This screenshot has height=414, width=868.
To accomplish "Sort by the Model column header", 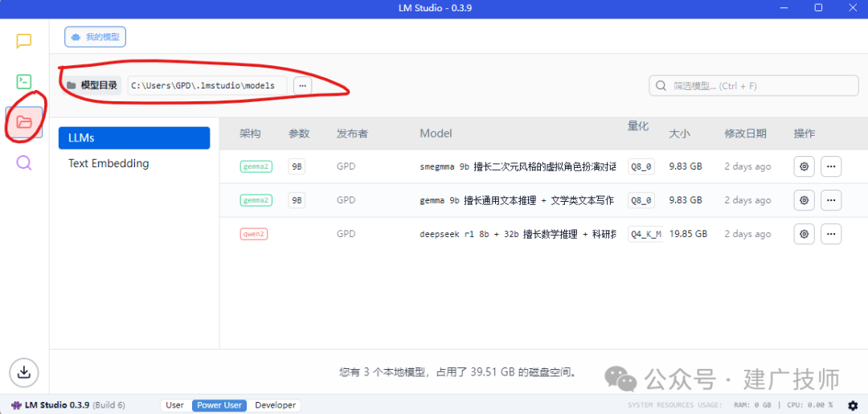I will [436, 133].
